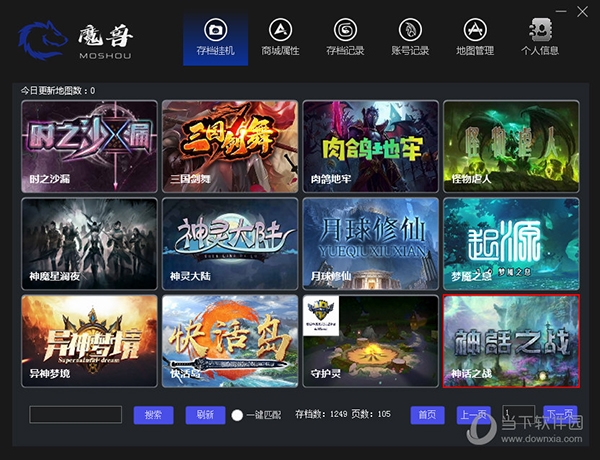Open the 异神梦境 map card
This screenshot has height=460, width=600.
point(90,341)
